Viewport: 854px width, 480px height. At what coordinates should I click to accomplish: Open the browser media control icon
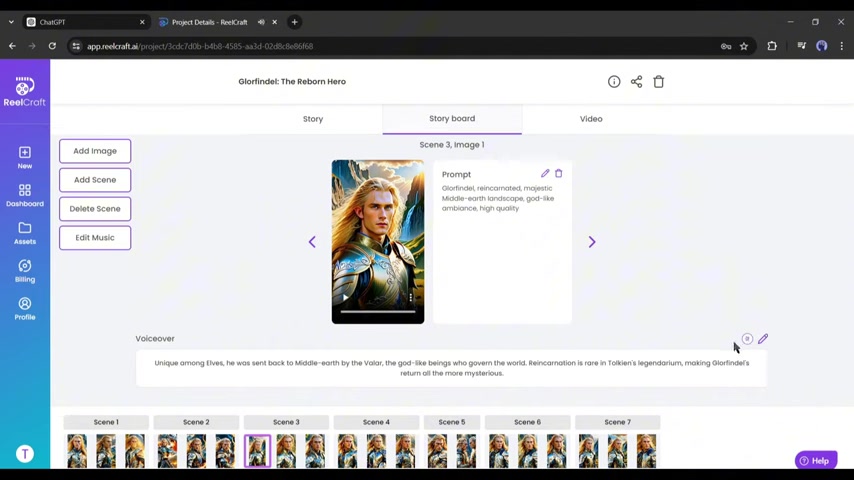(801, 46)
